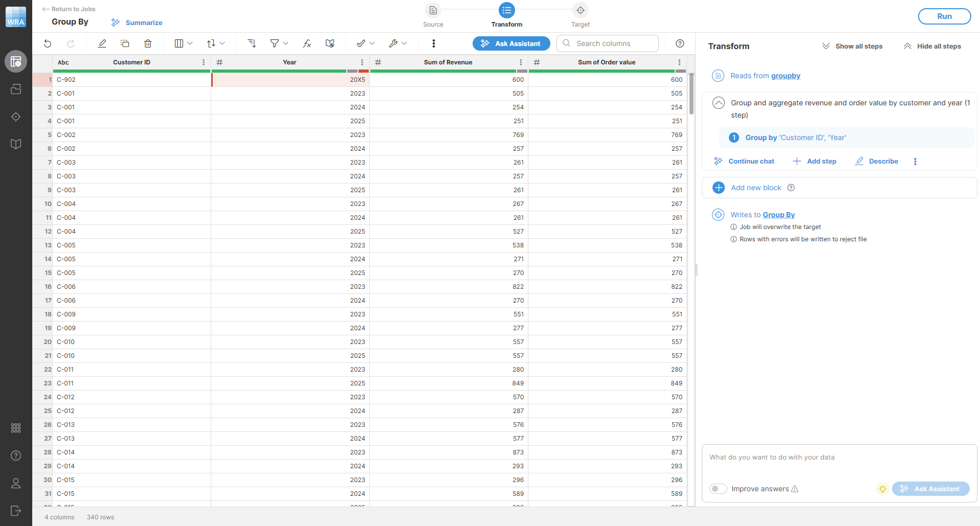This screenshot has height=526, width=980.
Task: Click the pencil edit icon in toolbar
Action: pos(102,43)
